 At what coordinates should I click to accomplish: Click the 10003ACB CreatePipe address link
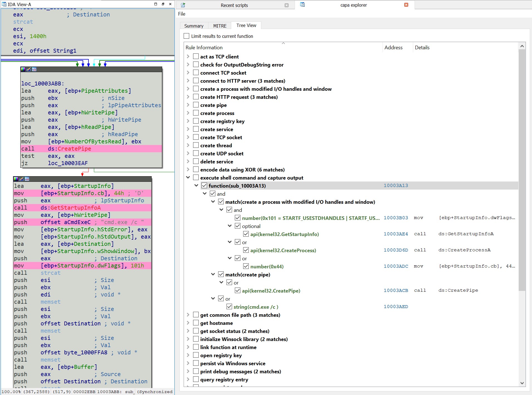(x=396, y=290)
